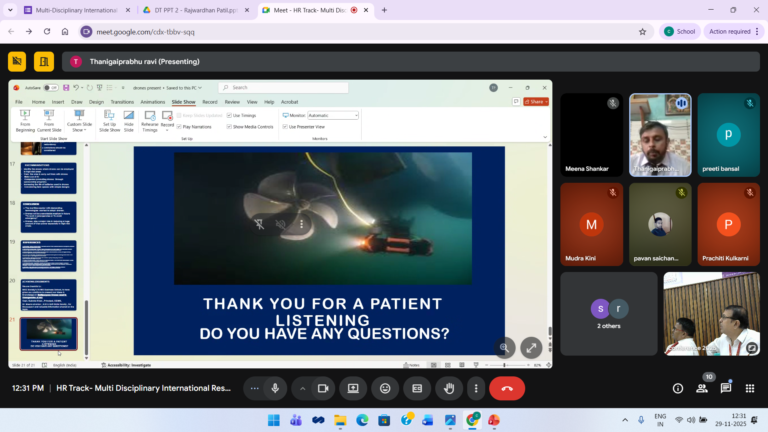This screenshot has height=432, width=768.
Task: Switch to Multi-Disciplinary International browser tab
Action: tap(77, 10)
